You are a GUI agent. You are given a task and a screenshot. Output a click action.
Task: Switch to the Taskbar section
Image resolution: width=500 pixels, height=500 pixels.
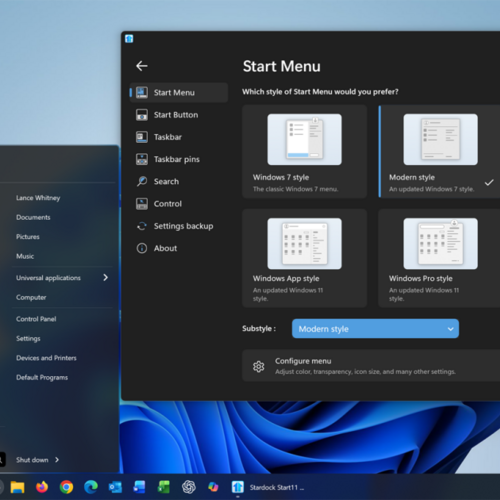(x=179, y=137)
